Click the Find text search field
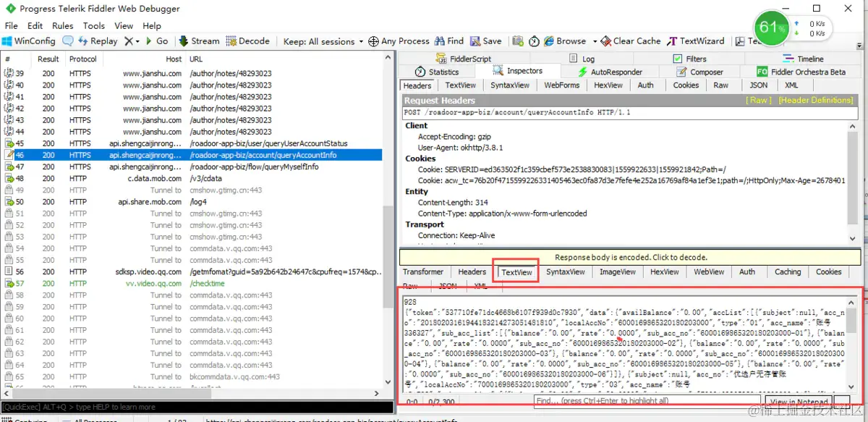This screenshot has width=868, height=422. tap(648, 401)
